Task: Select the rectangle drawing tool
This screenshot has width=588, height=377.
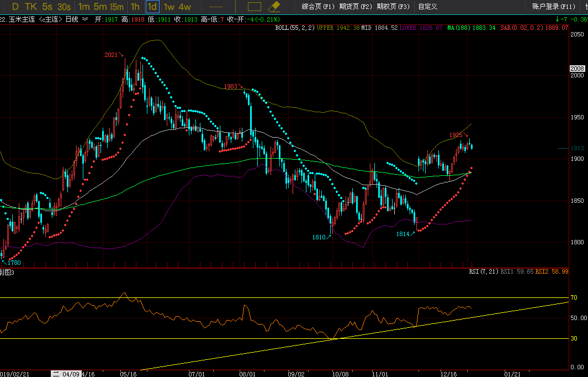Action: click(255, 7)
